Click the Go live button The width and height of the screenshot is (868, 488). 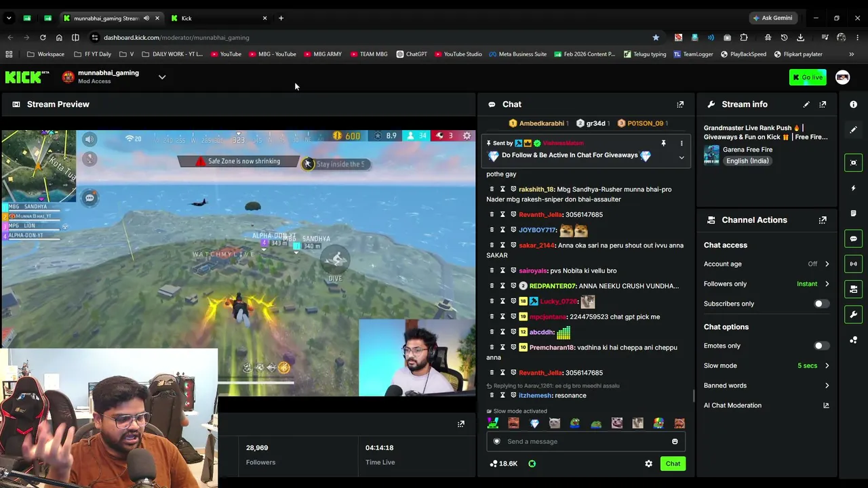pyautogui.click(x=808, y=77)
